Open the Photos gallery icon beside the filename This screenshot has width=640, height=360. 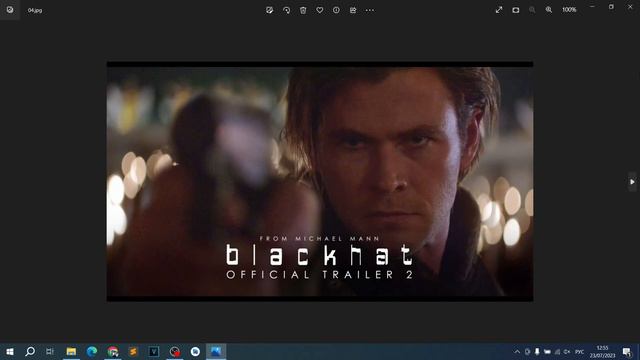click(x=10, y=10)
